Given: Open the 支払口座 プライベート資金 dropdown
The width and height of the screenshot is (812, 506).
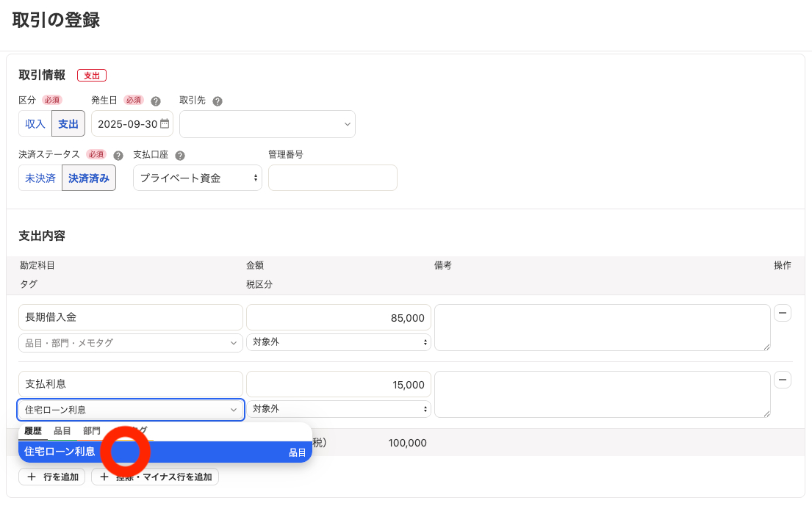Looking at the screenshot, I should tap(198, 178).
